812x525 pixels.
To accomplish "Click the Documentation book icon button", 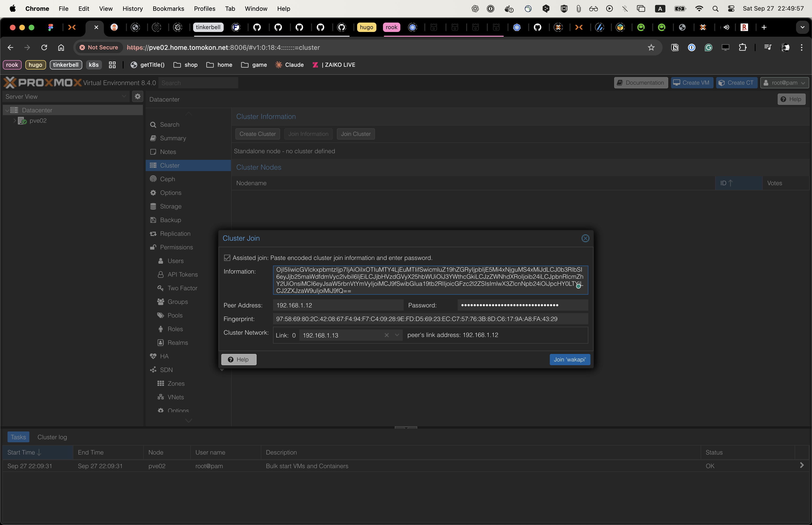I will (x=641, y=82).
